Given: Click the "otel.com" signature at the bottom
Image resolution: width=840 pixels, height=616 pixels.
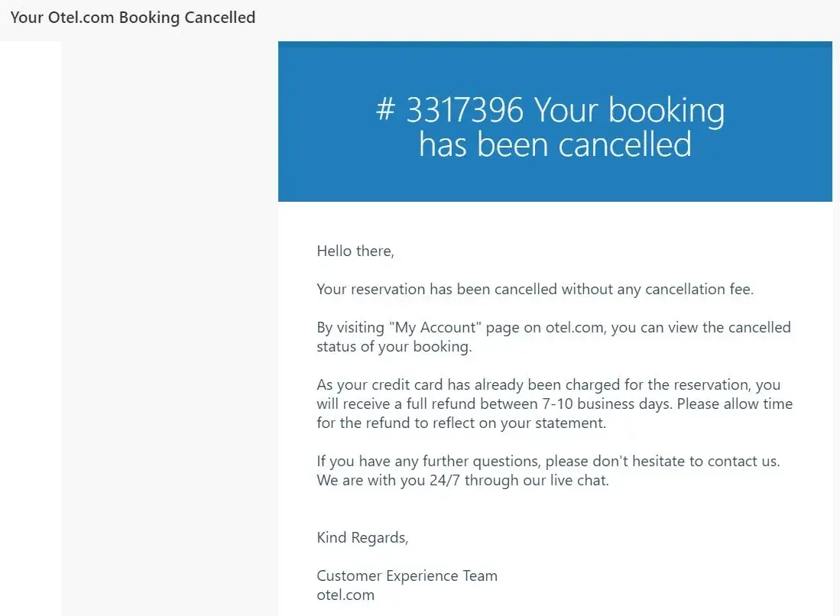Looking at the screenshot, I should coord(345,595).
